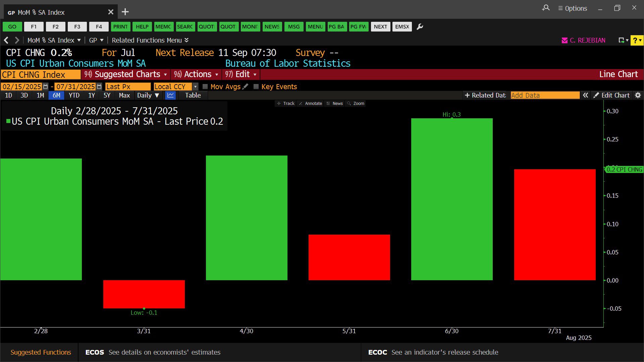Click green legend swatch for US CPI

click(x=8, y=121)
